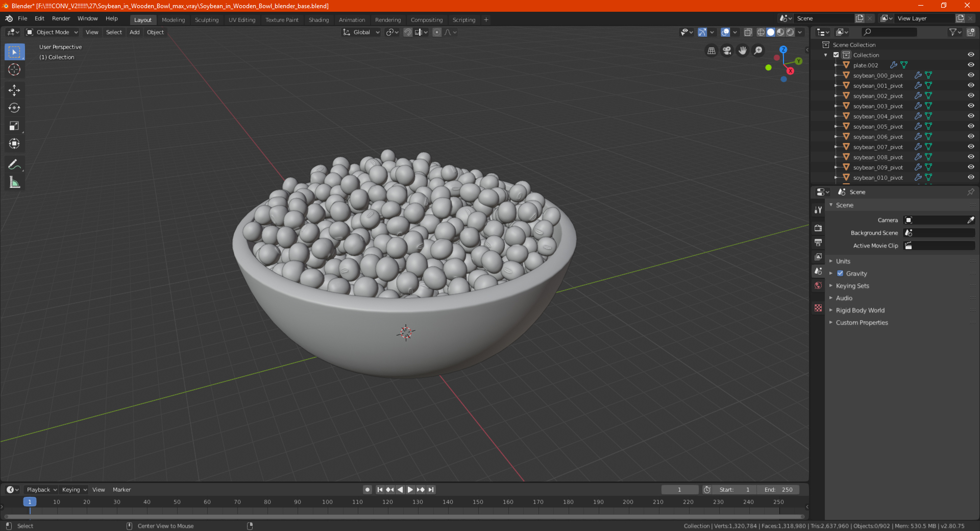Screen dimensions: 980x531
Task: Click the pan view hand icon
Action: (x=743, y=51)
